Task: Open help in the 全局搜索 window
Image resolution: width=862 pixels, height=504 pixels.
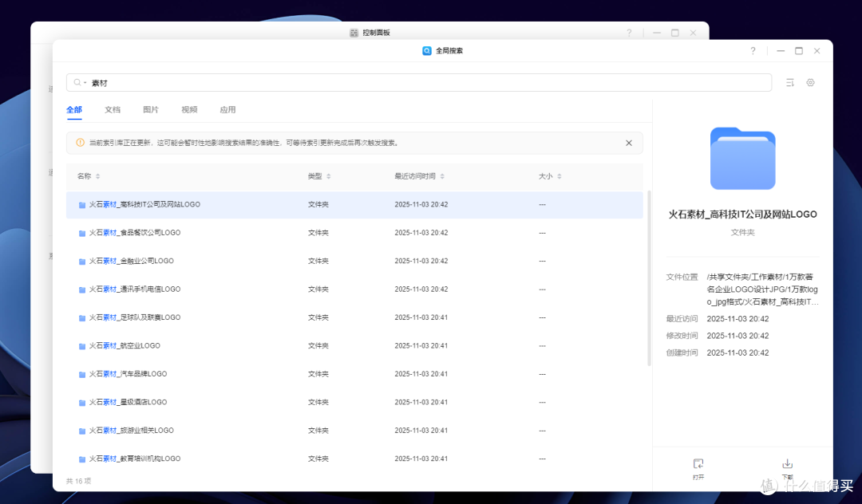Action: (753, 50)
